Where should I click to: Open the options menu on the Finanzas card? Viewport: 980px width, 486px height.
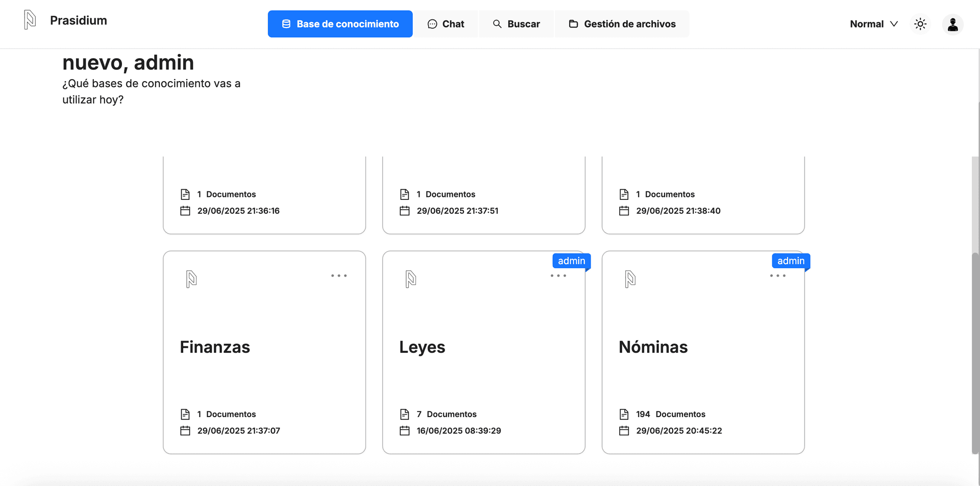tap(339, 275)
